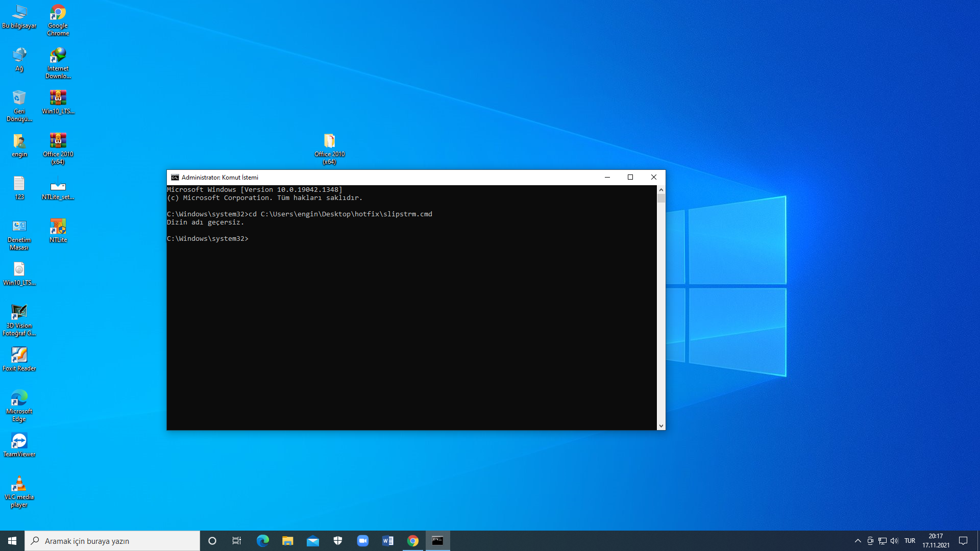Select the Office 2010 (x64) archive icon
This screenshot has width=980, height=551.
click(x=58, y=149)
